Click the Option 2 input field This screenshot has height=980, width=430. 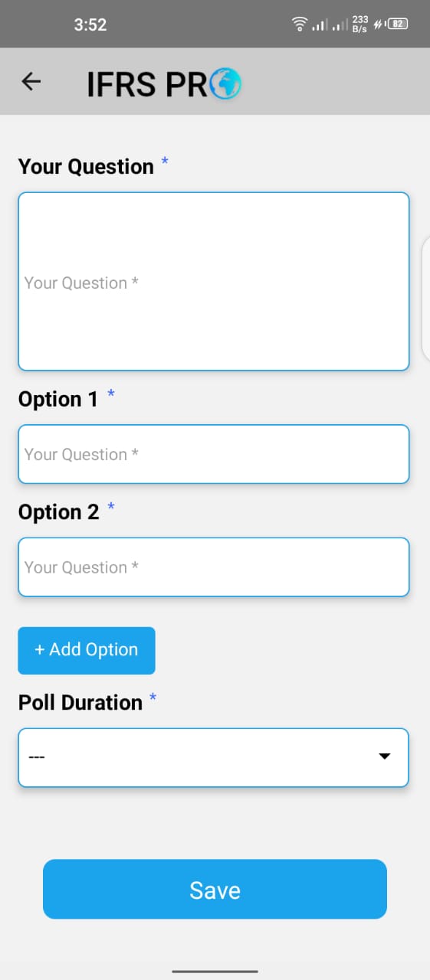pos(214,567)
